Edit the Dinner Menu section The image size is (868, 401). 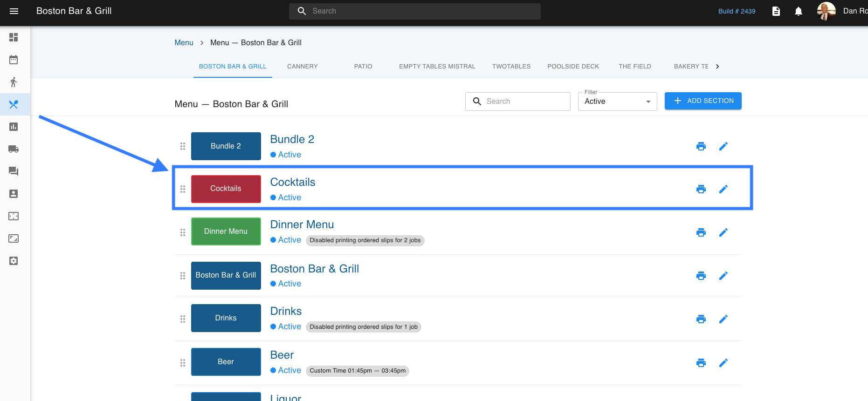tap(723, 232)
